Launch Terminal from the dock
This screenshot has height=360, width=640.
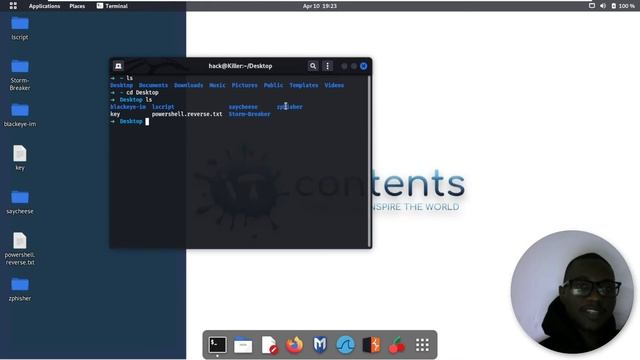coord(217,345)
